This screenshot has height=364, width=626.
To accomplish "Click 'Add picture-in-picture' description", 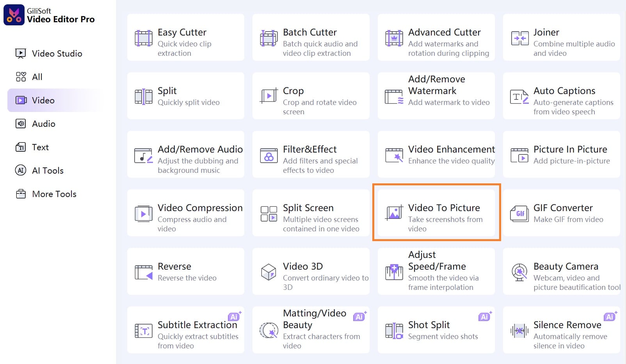I will tap(572, 161).
